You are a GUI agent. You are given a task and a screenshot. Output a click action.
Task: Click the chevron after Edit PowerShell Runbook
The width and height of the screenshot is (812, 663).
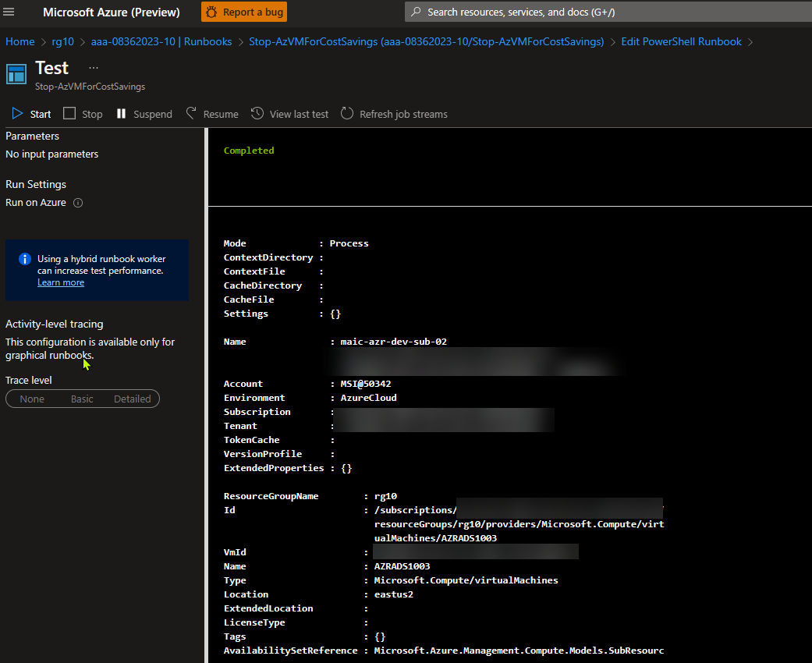coord(750,42)
